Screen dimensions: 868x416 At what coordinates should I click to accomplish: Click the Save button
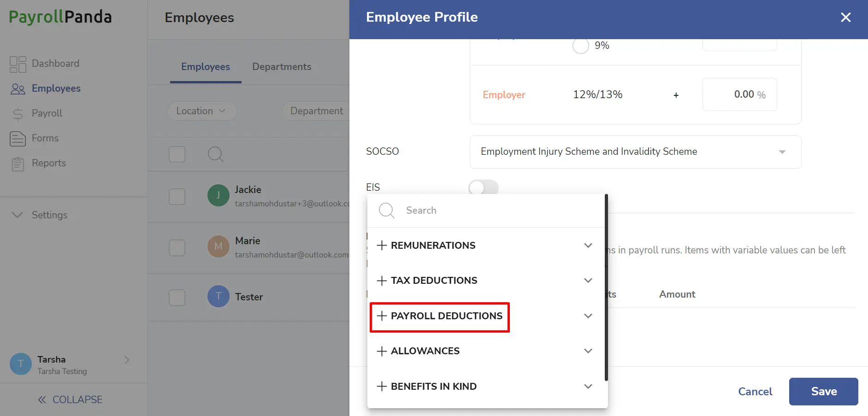823,392
